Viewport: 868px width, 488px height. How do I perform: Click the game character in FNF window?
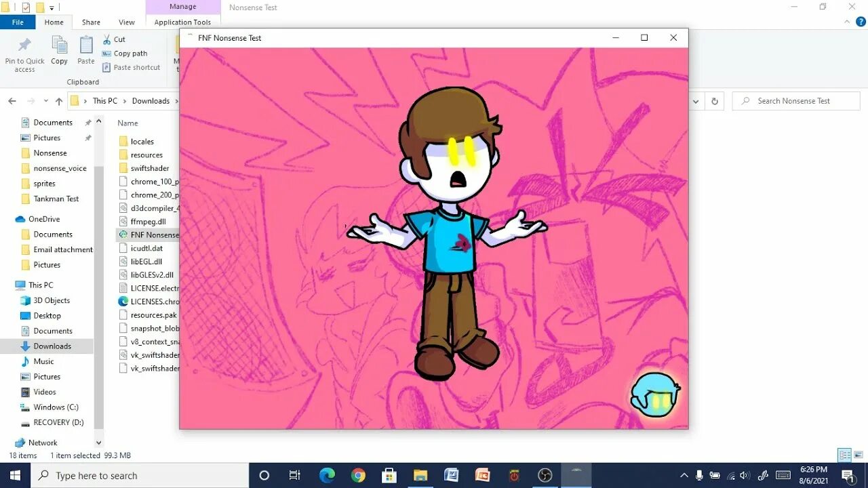[x=448, y=234]
